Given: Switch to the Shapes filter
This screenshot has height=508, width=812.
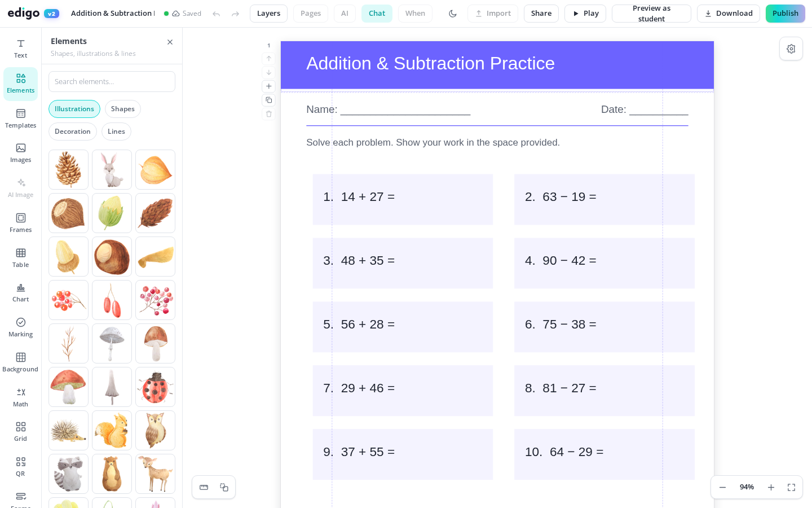Looking at the screenshot, I should point(123,109).
